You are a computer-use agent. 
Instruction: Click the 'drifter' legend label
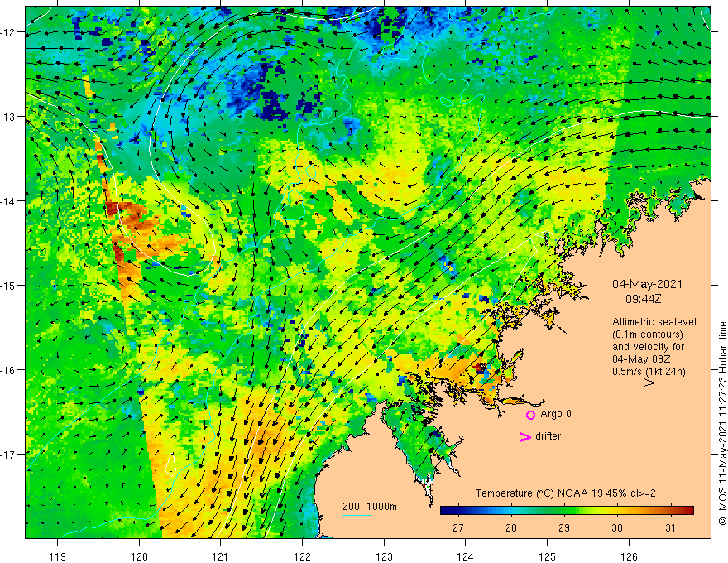548,436
